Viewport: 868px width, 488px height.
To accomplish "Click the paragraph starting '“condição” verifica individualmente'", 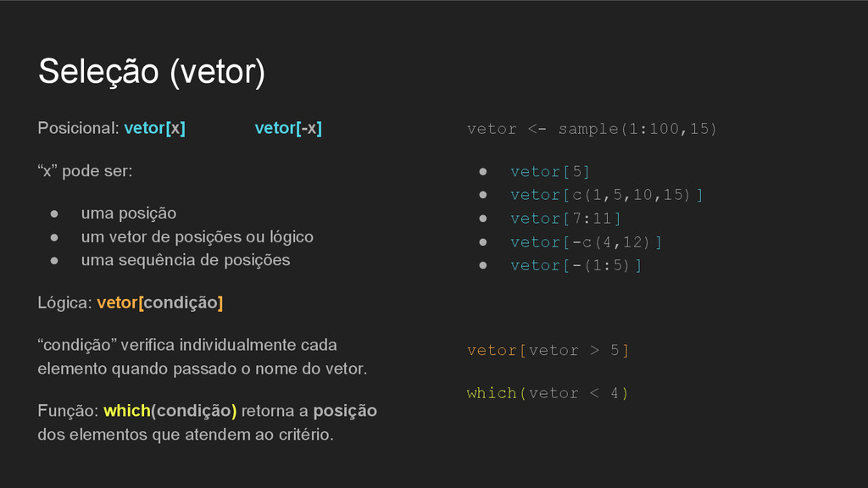I will click(x=203, y=357).
